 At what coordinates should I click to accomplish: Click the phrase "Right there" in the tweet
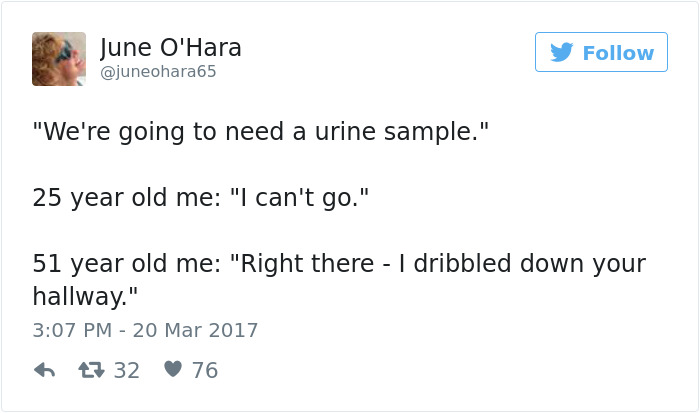[x=300, y=264]
